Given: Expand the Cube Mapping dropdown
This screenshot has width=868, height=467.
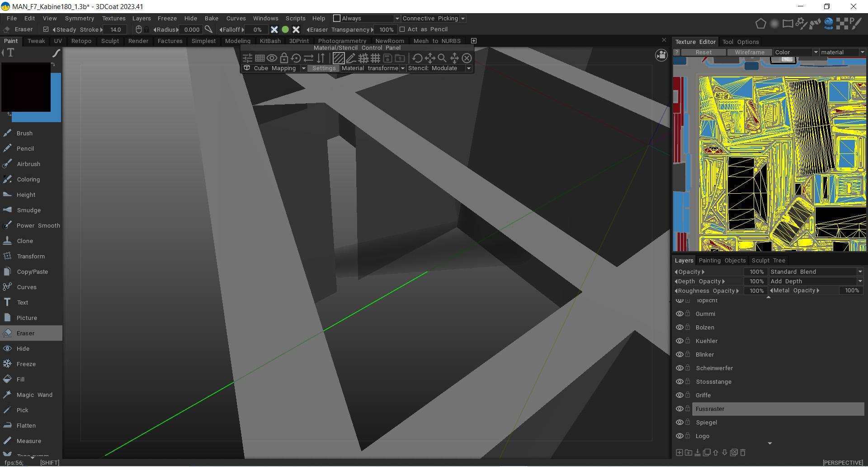Looking at the screenshot, I should coord(303,68).
